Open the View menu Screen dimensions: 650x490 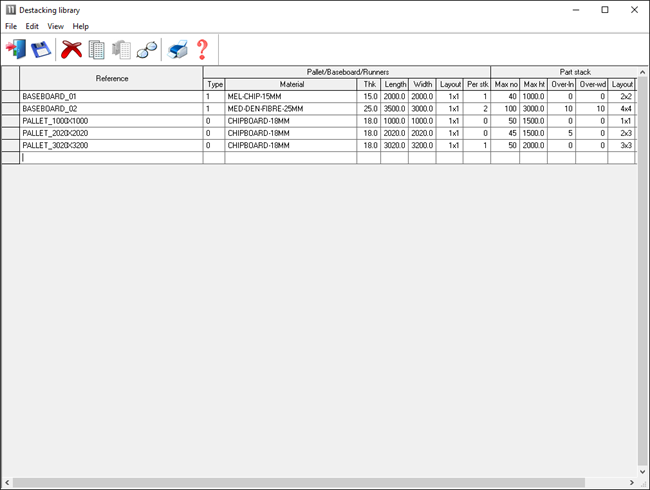click(55, 26)
